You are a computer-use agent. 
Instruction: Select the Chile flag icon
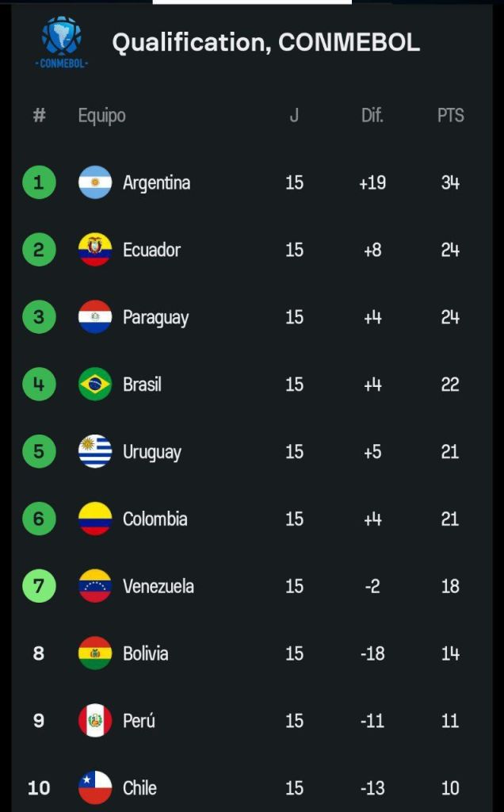tap(95, 787)
